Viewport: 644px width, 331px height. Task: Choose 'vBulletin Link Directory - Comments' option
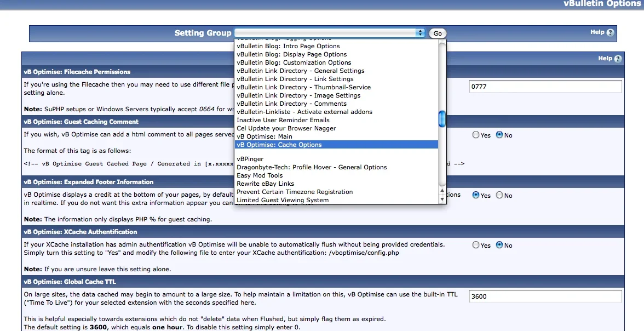tap(291, 104)
